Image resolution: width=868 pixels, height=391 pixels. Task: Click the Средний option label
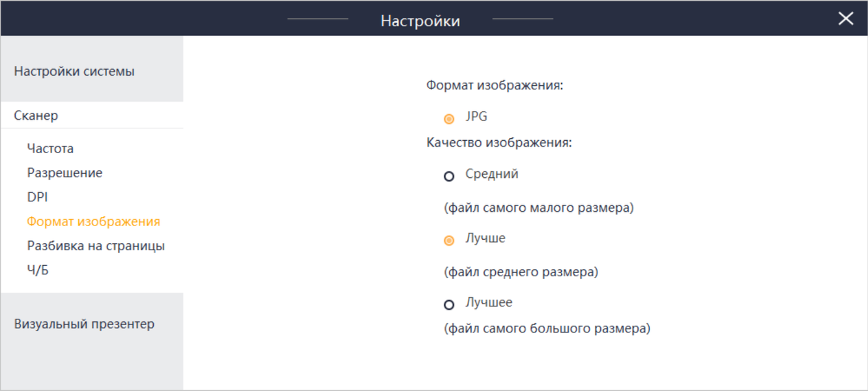click(x=492, y=174)
